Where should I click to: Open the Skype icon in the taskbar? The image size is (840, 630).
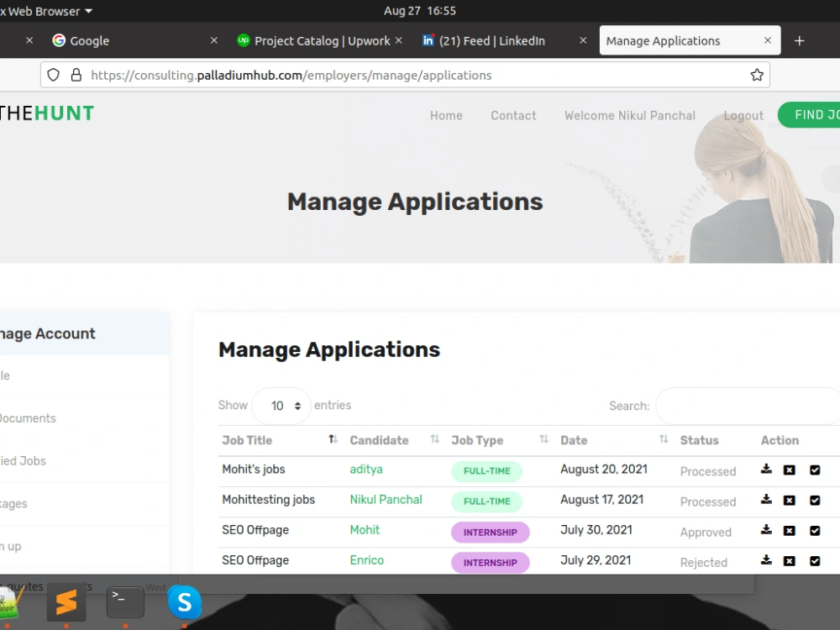click(x=185, y=602)
